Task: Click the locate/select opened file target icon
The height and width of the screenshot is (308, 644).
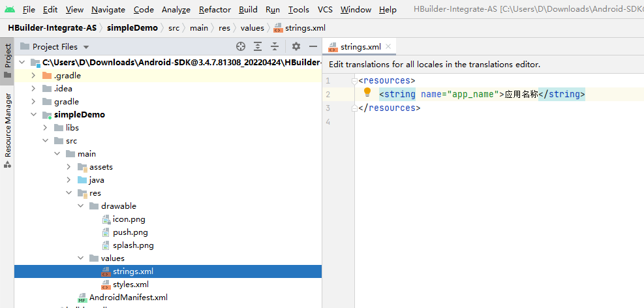Action: tap(241, 46)
